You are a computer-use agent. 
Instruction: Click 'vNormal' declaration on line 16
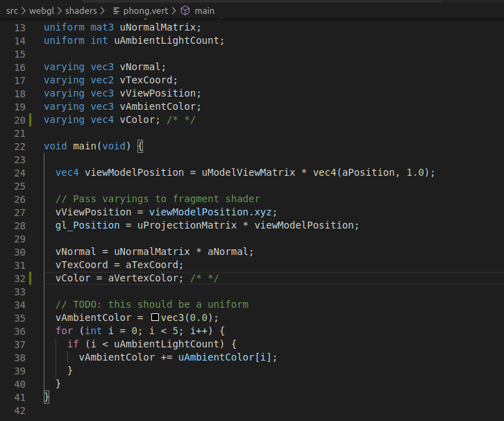pos(140,67)
